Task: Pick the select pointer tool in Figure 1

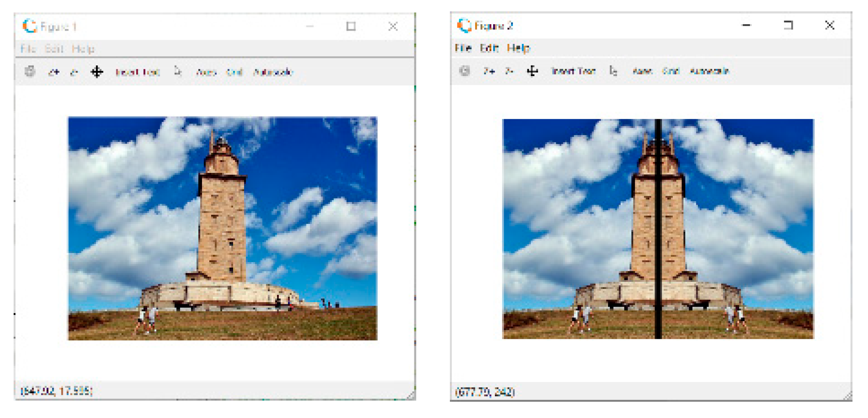Action: point(178,71)
